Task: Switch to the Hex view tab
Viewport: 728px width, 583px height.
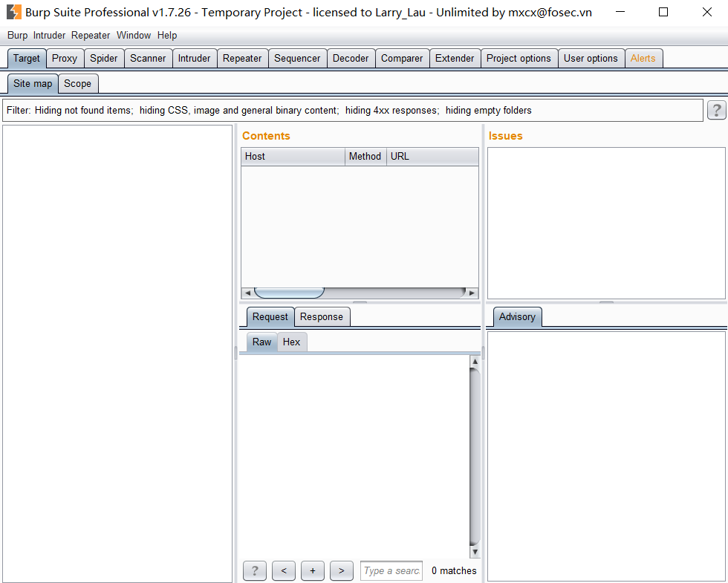Action: point(291,342)
